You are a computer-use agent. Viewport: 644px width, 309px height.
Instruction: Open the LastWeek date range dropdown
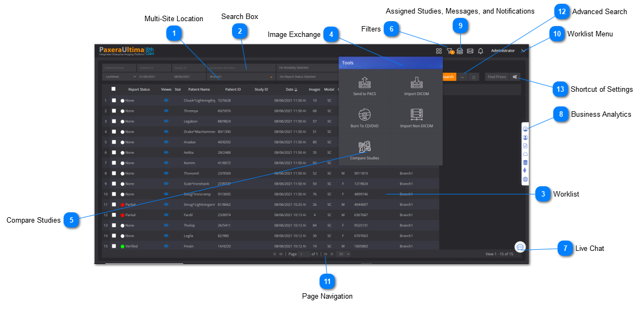click(x=120, y=77)
